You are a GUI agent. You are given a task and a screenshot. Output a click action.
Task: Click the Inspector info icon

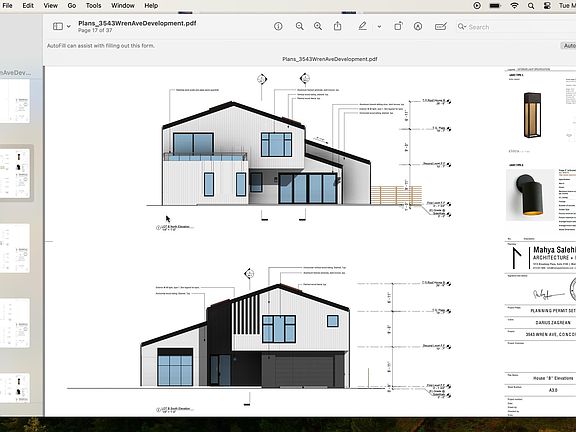coord(278,26)
